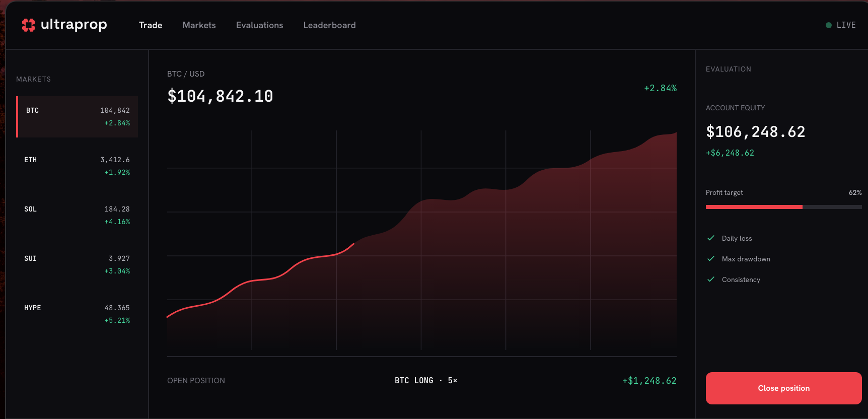Click the Profit target progress bar
This screenshot has width=868, height=419.
pyautogui.click(x=783, y=207)
